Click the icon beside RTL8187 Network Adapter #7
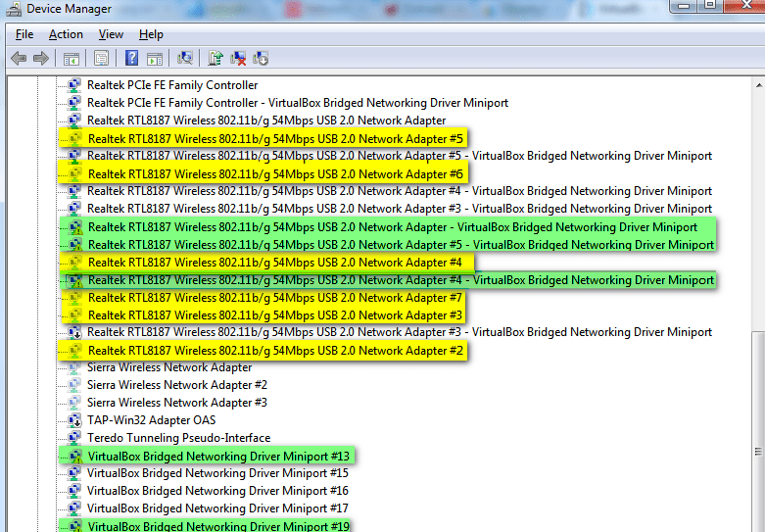Image resolution: width=765 pixels, height=532 pixels. [74, 298]
